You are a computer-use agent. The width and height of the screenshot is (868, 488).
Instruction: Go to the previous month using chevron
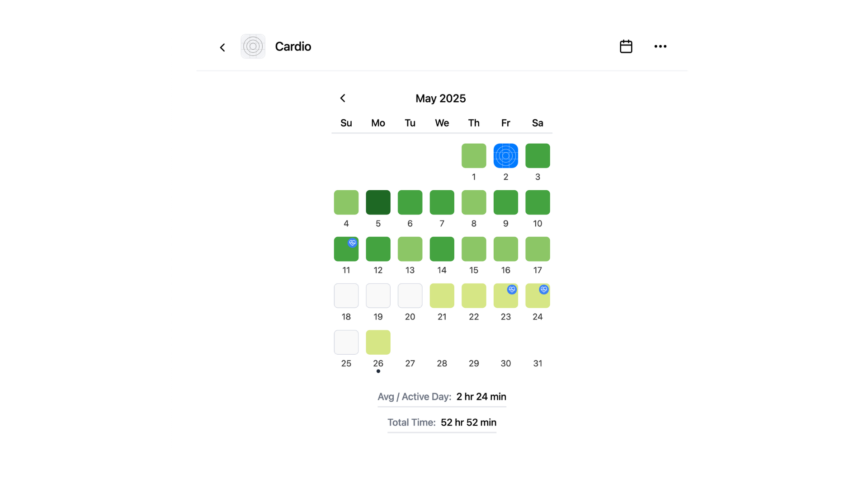coord(343,98)
